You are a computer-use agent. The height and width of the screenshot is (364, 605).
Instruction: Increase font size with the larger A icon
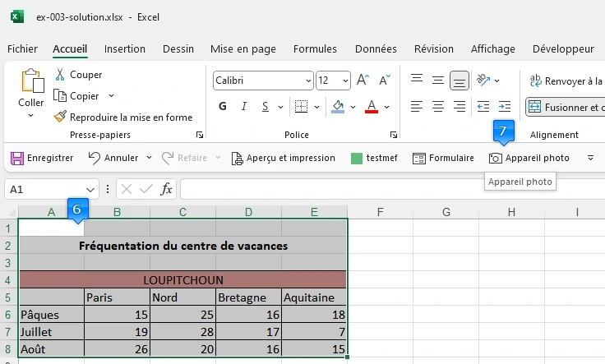(x=363, y=81)
